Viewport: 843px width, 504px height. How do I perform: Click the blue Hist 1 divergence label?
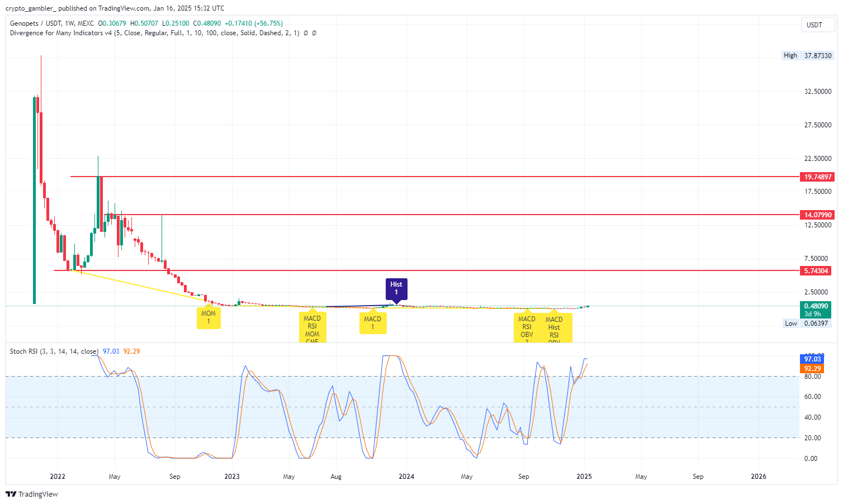(396, 289)
